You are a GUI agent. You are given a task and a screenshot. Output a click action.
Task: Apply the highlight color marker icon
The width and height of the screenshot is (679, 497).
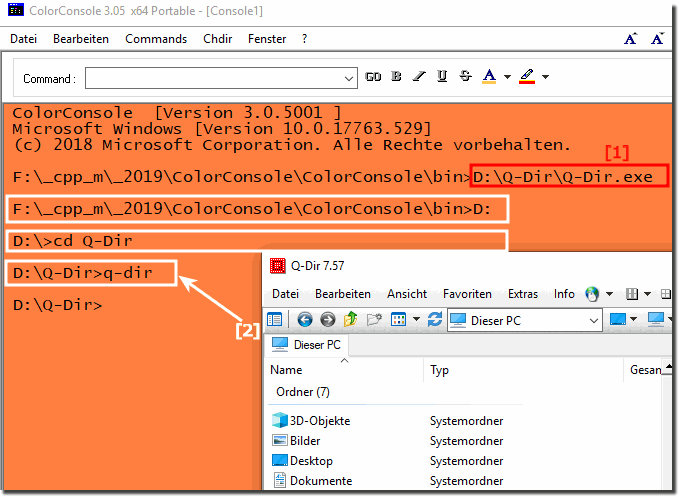527,77
